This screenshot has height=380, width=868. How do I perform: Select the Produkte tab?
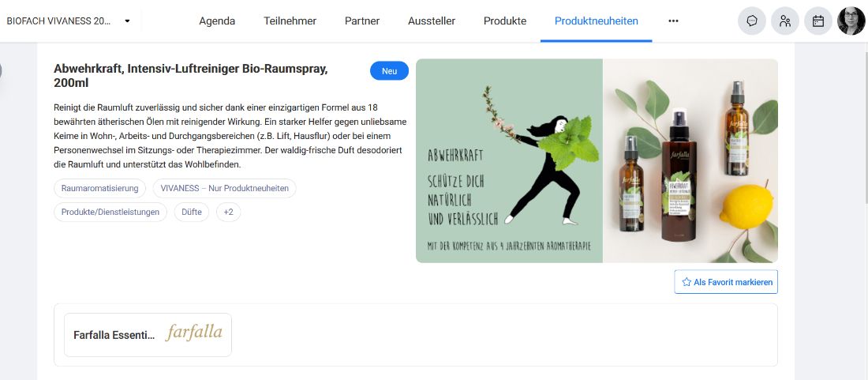[x=505, y=21]
